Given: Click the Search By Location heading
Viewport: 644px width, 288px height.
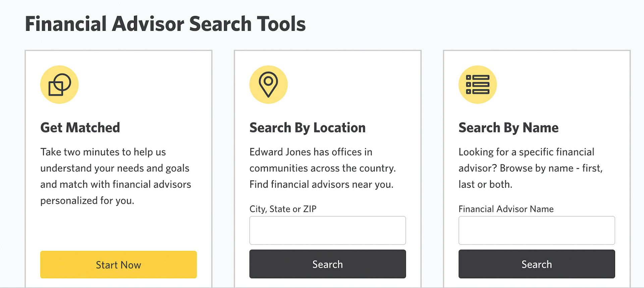Looking at the screenshot, I should [x=307, y=128].
